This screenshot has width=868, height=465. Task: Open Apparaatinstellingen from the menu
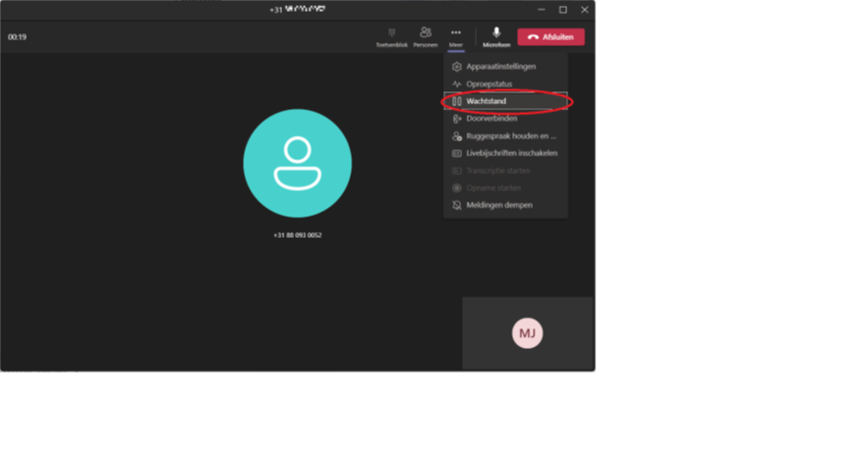(x=500, y=67)
